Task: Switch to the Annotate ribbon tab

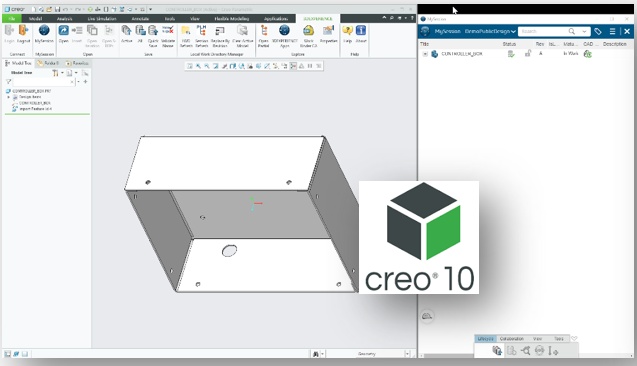Action: pos(140,19)
